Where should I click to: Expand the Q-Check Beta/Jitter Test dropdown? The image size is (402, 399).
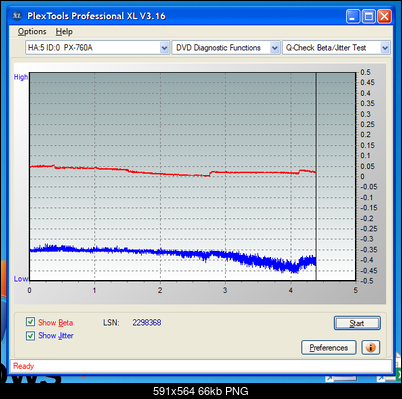385,48
